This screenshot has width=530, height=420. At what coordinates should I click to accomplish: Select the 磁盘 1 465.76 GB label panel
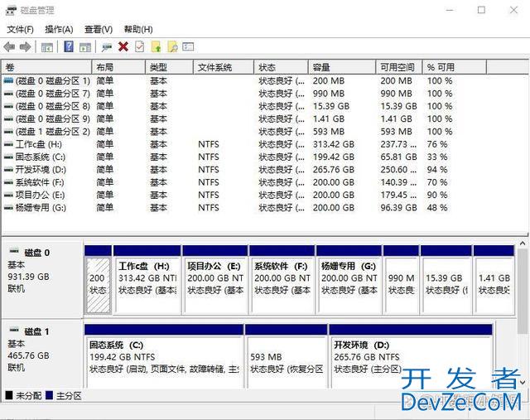click(42, 354)
